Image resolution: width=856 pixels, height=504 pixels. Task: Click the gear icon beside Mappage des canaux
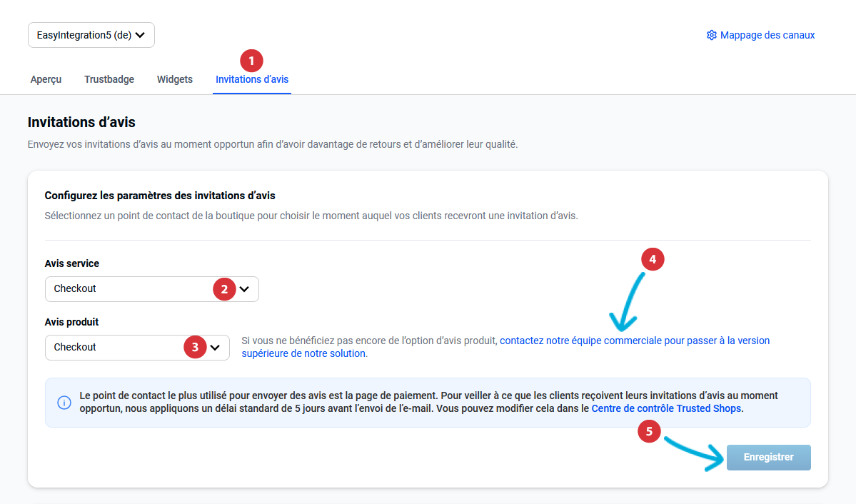711,35
